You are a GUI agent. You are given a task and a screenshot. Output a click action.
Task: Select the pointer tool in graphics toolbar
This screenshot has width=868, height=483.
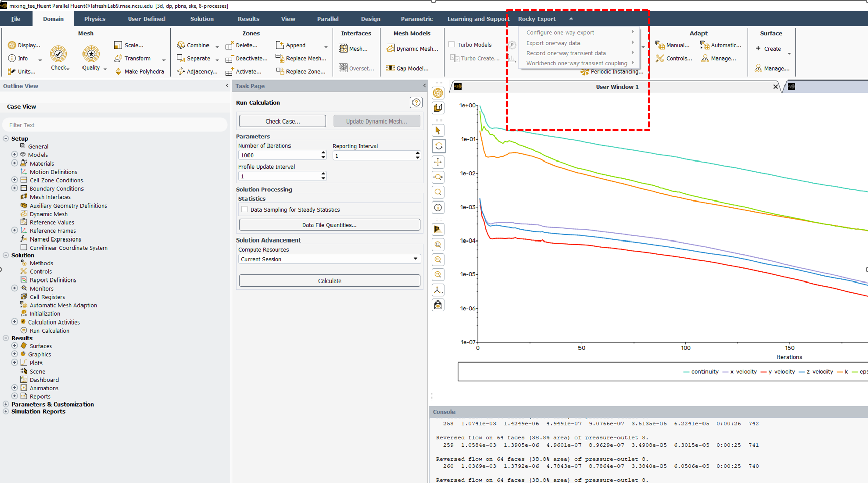pos(438,131)
